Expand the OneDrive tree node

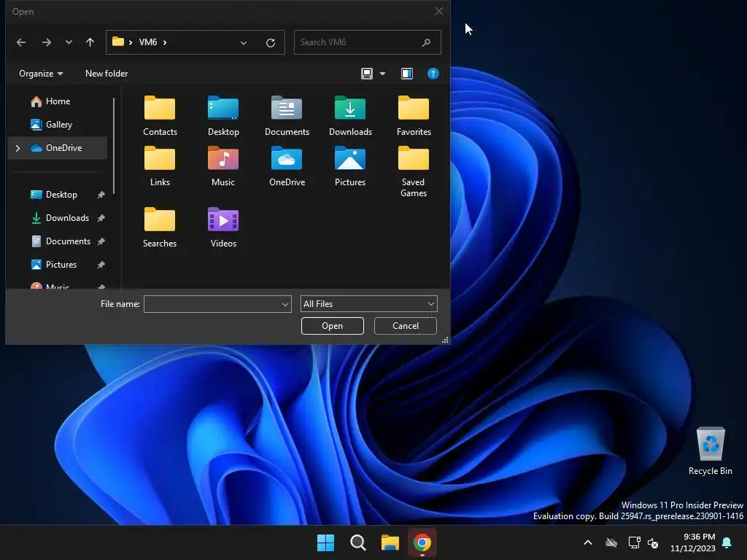click(x=18, y=148)
